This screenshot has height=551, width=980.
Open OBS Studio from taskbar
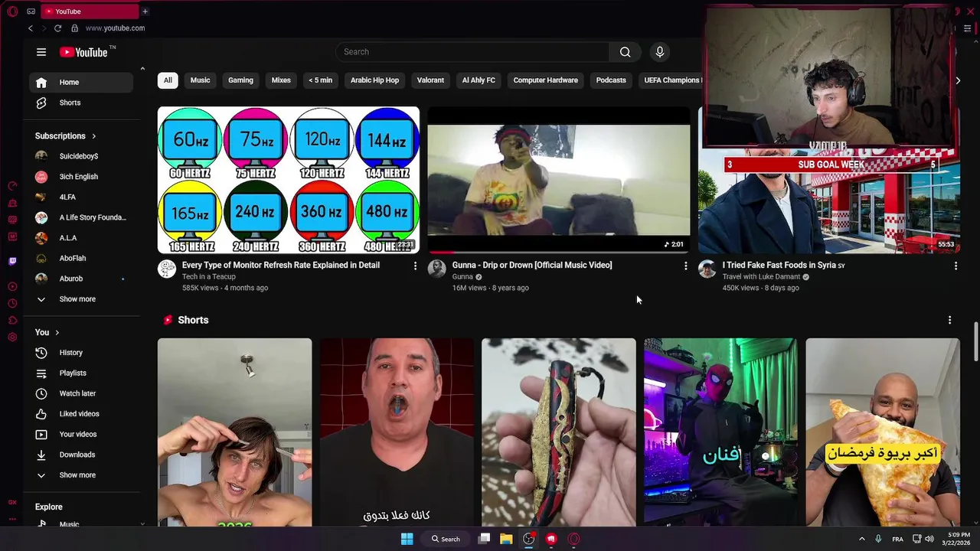click(x=528, y=539)
